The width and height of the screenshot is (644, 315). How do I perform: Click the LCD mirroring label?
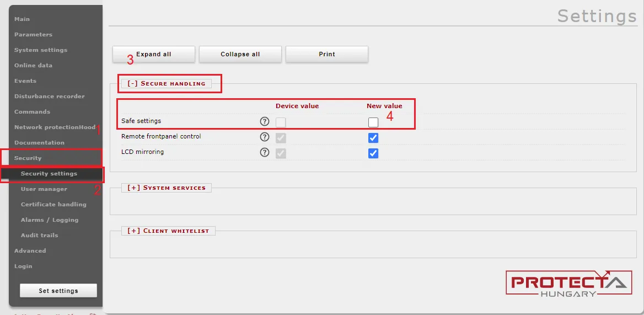pos(142,152)
